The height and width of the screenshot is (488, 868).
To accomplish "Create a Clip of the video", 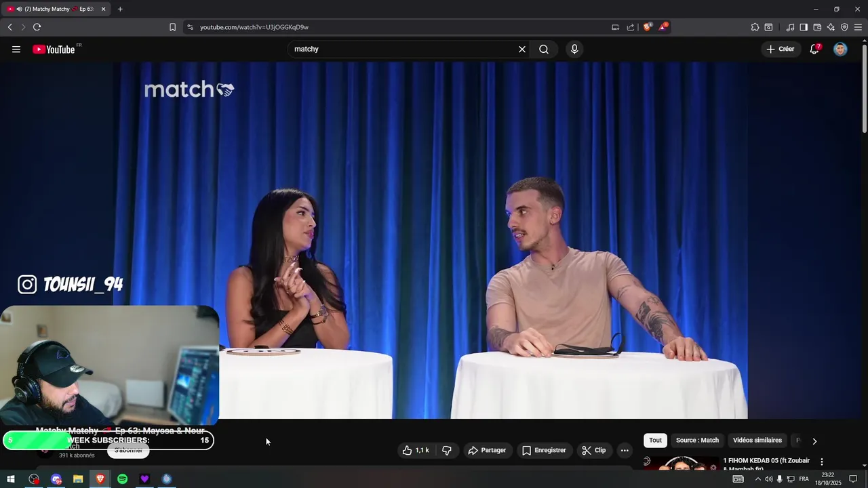I will 594,450.
